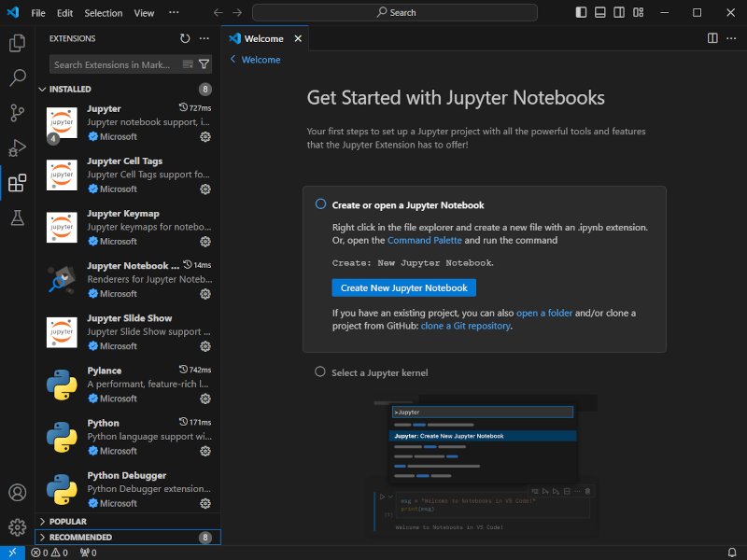This screenshot has width=747, height=560.
Task: Select the Extensions icon in activity bar
Action: [17, 183]
